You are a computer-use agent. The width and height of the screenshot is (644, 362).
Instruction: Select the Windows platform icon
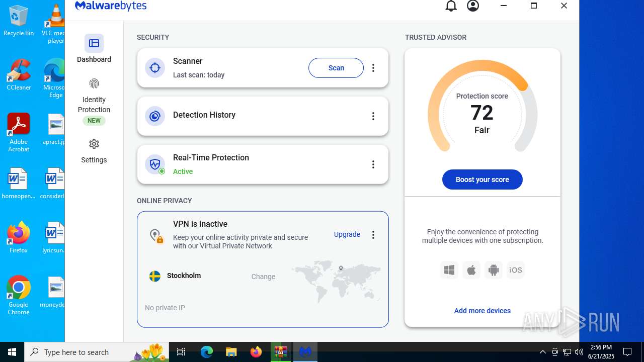point(449,270)
